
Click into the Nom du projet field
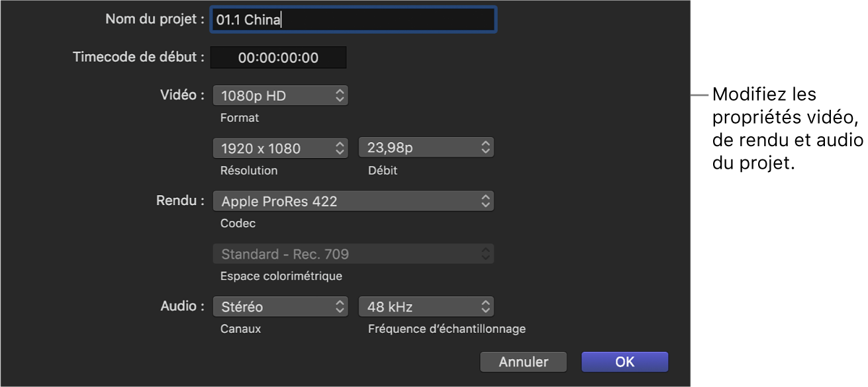[x=353, y=20]
